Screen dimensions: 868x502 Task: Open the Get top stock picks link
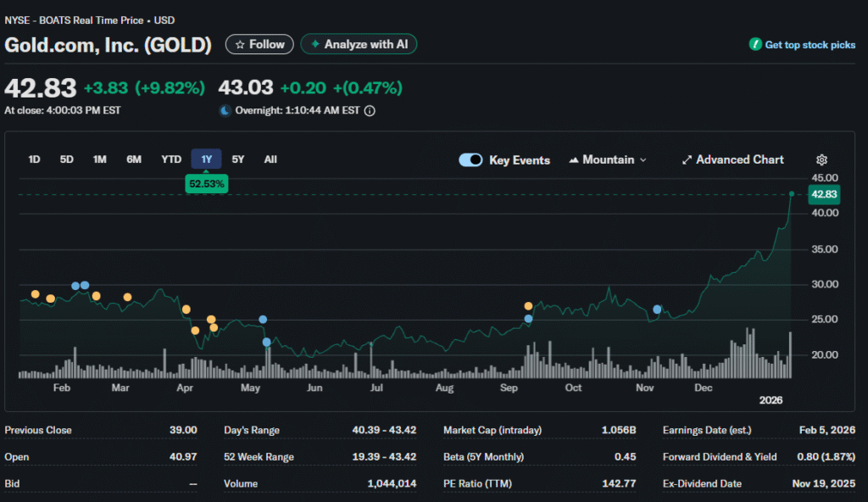click(x=810, y=45)
